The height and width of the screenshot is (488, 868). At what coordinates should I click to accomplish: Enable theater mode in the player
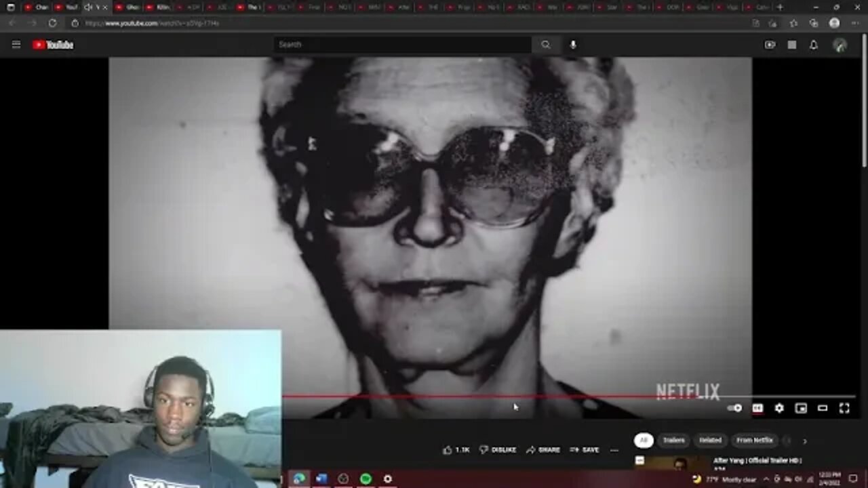click(x=823, y=408)
